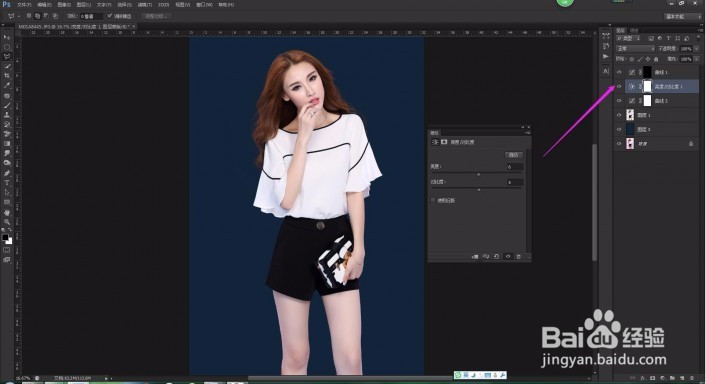Image resolution: width=705 pixels, height=384 pixels.
Task: Click the lock position icon
Action: [x=648, y=59]
